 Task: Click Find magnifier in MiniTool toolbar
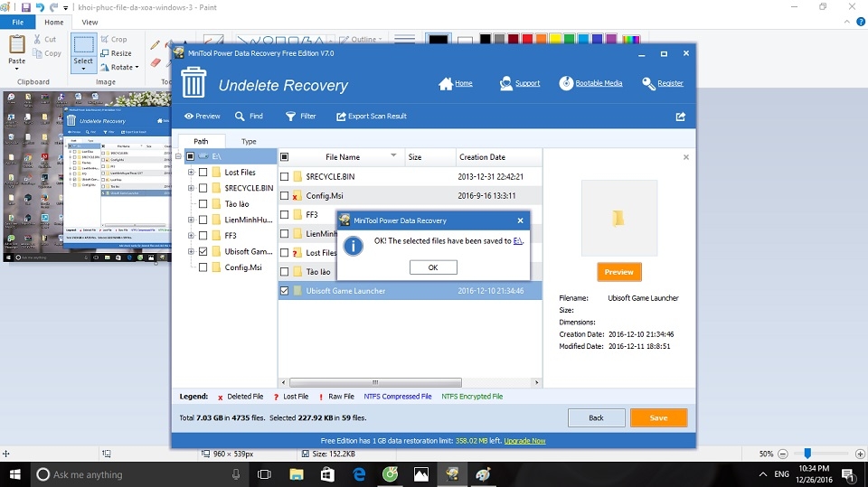click(249, 117)
